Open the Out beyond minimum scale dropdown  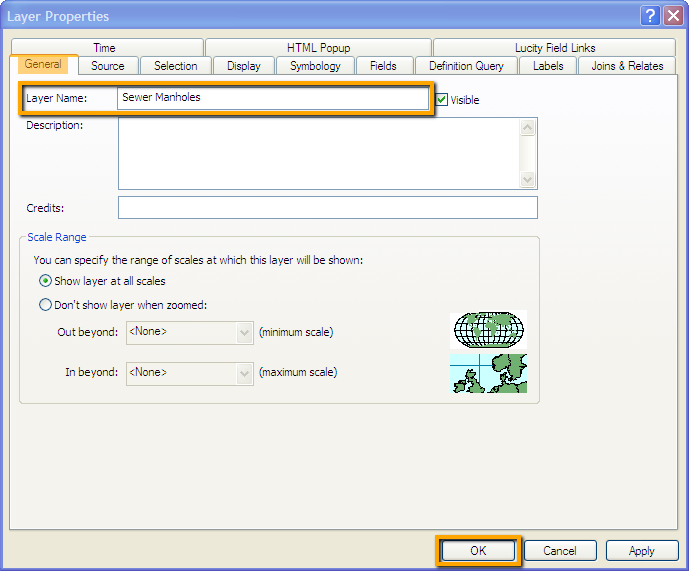pos(244,332)
